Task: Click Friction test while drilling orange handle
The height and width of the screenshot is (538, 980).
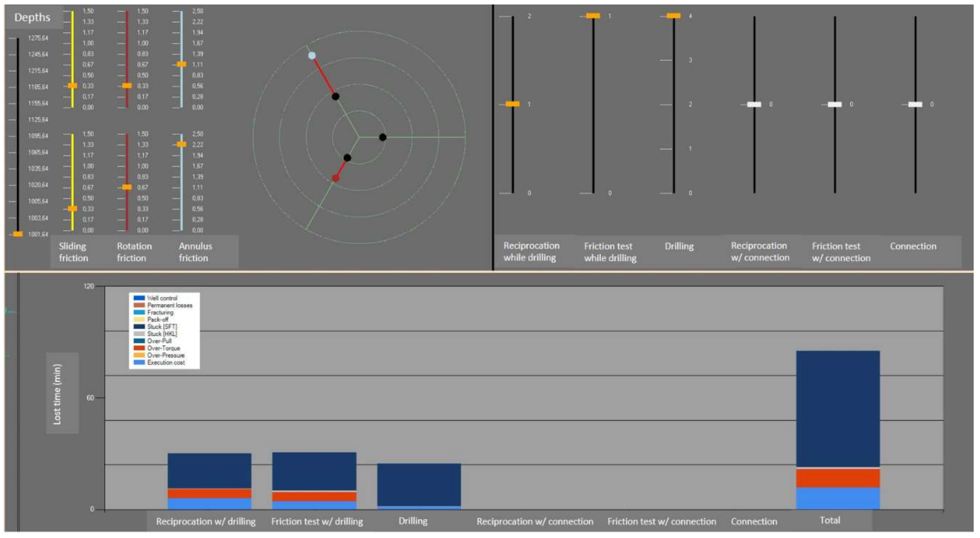Action: pyautogui.click(x=593, y=16)
